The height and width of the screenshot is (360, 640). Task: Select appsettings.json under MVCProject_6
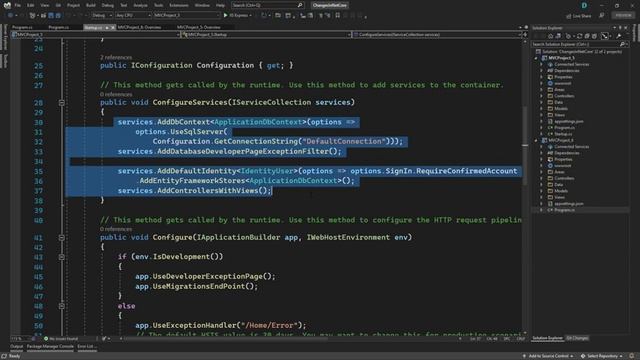coord(568,204)
